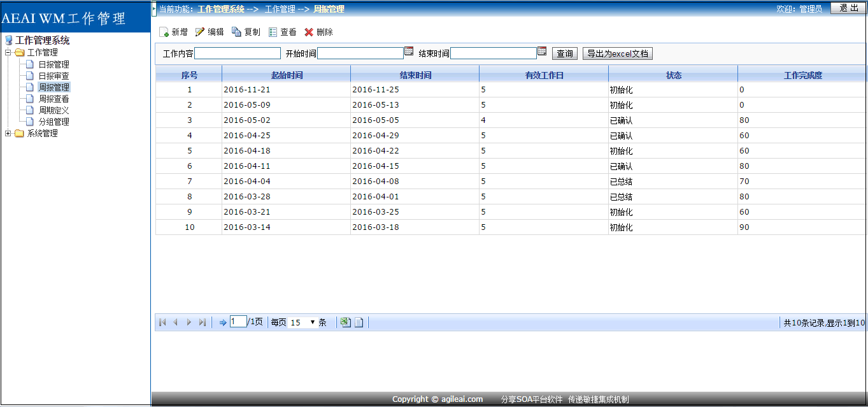Click the 查看 view icon
This screenshot has width=868, height=407.
[273, 32]
